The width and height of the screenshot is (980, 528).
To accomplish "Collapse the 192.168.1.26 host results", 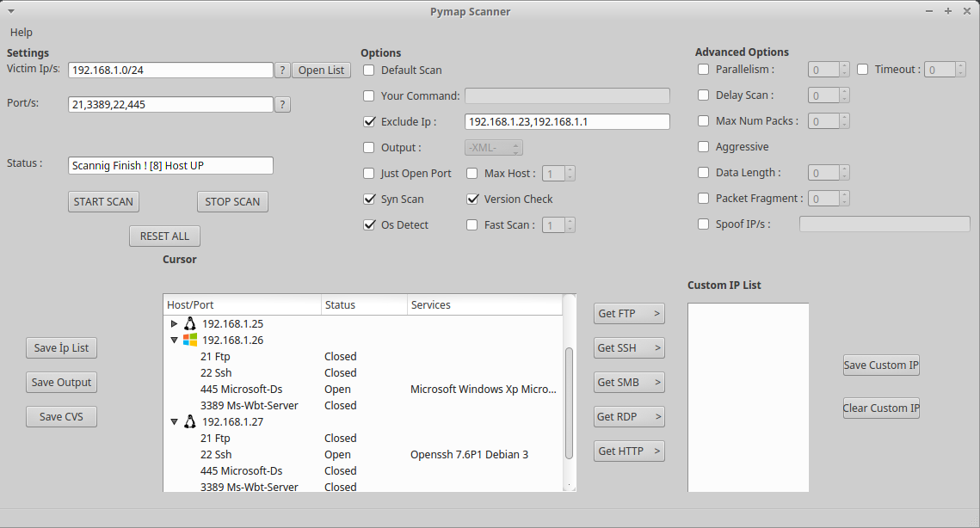I will tap(175, 340).
